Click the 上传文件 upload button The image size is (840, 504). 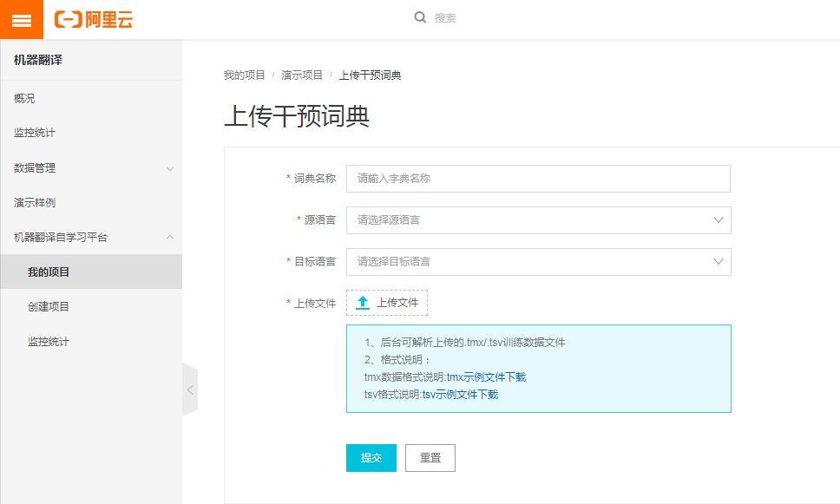[x=387, y=303]
